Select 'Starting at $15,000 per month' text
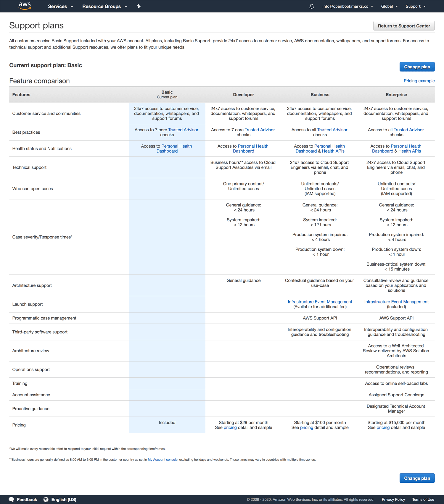This screenshot has width=444, height=504. (396, 422)
